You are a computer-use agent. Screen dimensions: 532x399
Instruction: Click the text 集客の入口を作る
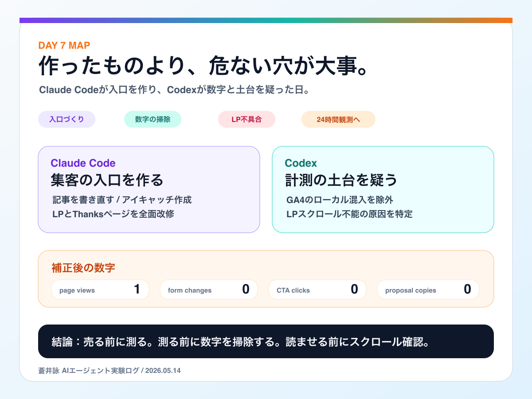(107, 180)
